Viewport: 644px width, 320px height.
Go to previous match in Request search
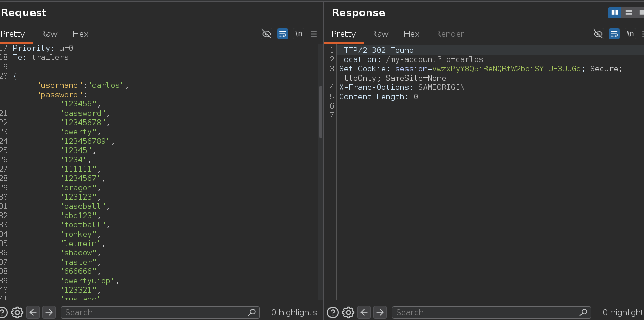33,312
